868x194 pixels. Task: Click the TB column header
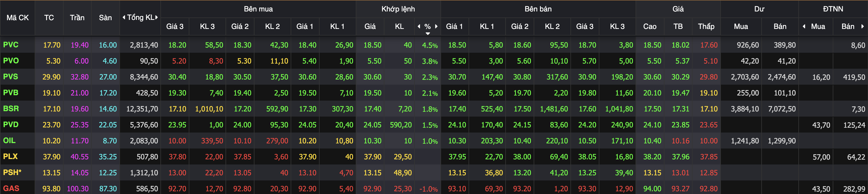(678, 26)
